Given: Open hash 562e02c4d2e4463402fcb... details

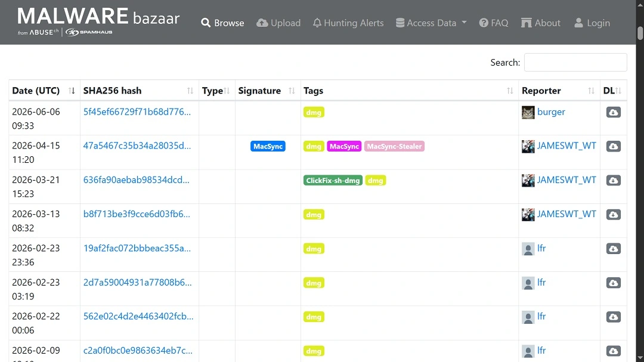Looking at the screenshot, I should point(138,317).
